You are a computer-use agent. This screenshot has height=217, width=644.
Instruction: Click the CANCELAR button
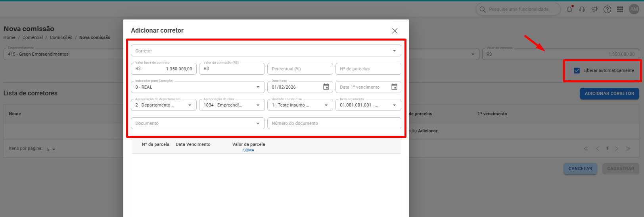coord(580,169)
